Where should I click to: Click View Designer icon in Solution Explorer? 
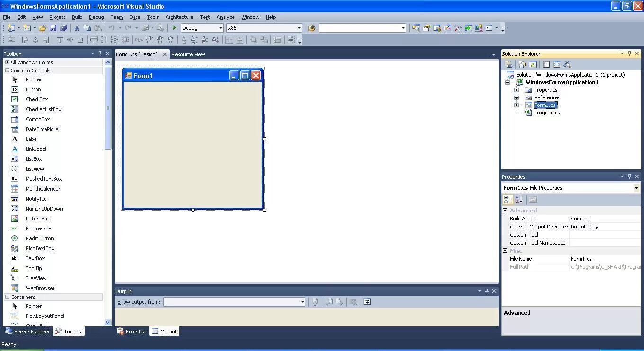point(556,64)
